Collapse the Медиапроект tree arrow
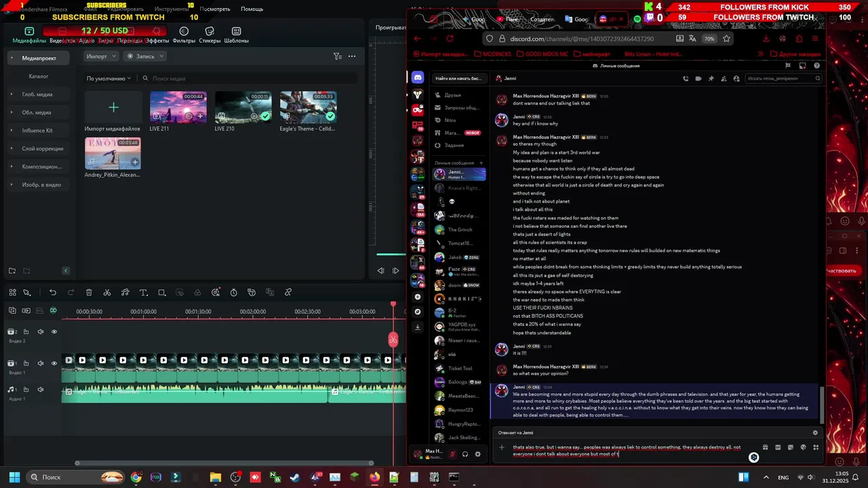The height and width of the screenshot is (488, 868). [x=12, y=58]
